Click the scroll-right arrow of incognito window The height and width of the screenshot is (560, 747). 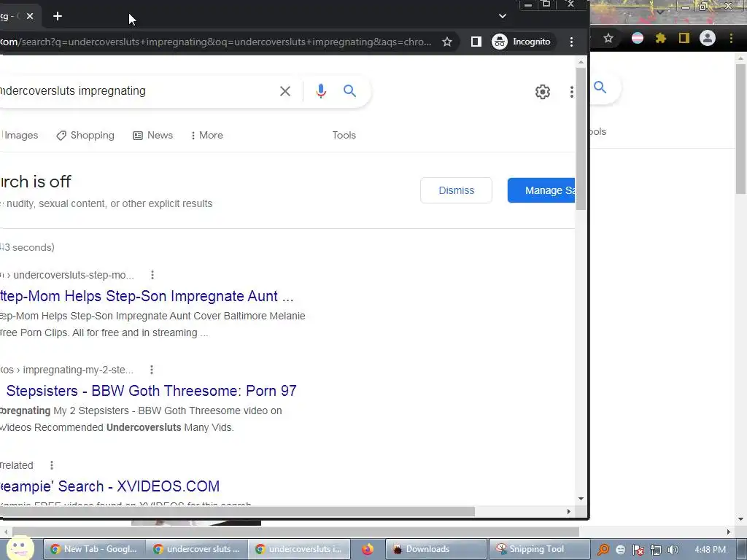coord(568,511)
